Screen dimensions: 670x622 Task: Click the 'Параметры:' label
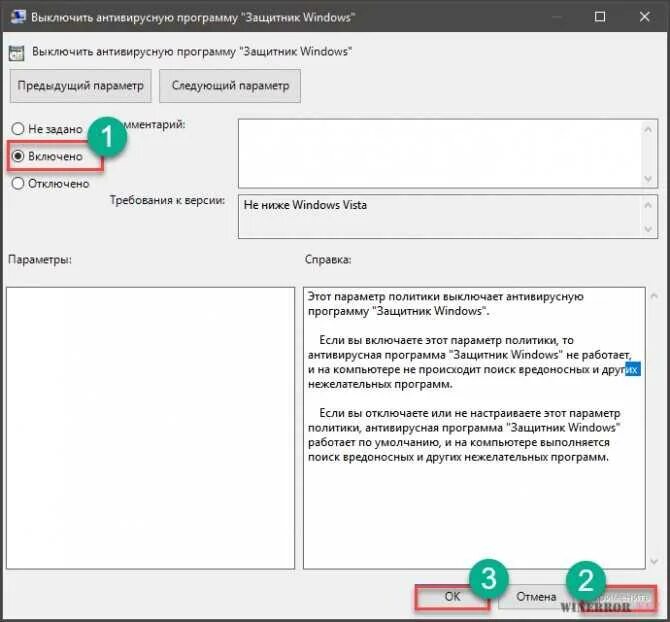(40, 260)
